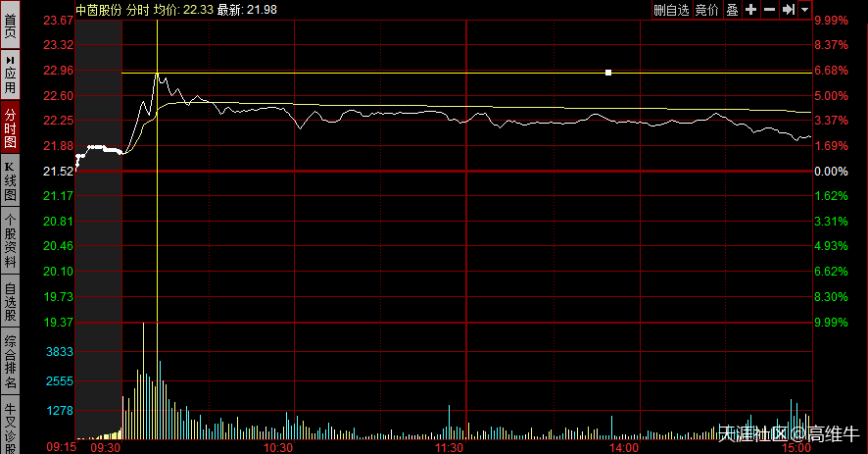Viewport: 868px width, 454px height.
Task: Open the 综合排名 ranking tab
Action: (10, 363)
